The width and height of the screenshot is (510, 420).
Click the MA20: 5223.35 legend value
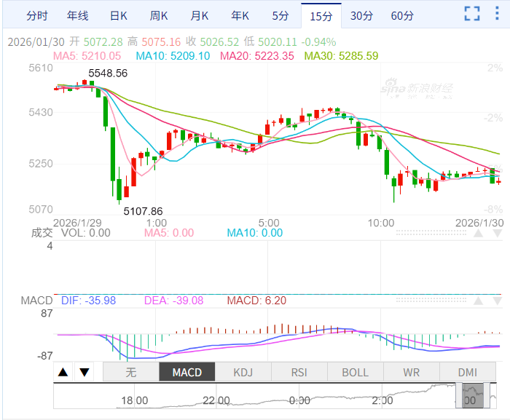(x=257, y=56)
